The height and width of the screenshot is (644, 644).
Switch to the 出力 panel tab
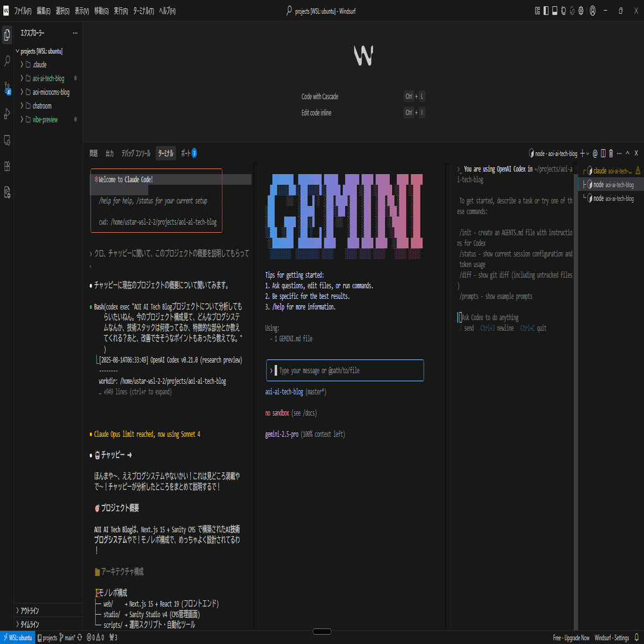pos(110,153)
